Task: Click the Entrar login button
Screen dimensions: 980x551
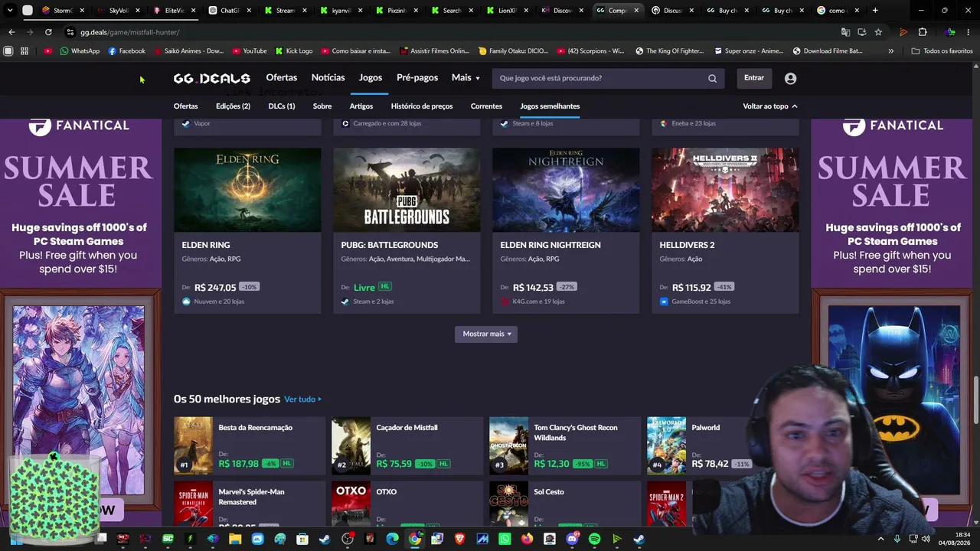Action: (754, 78)
